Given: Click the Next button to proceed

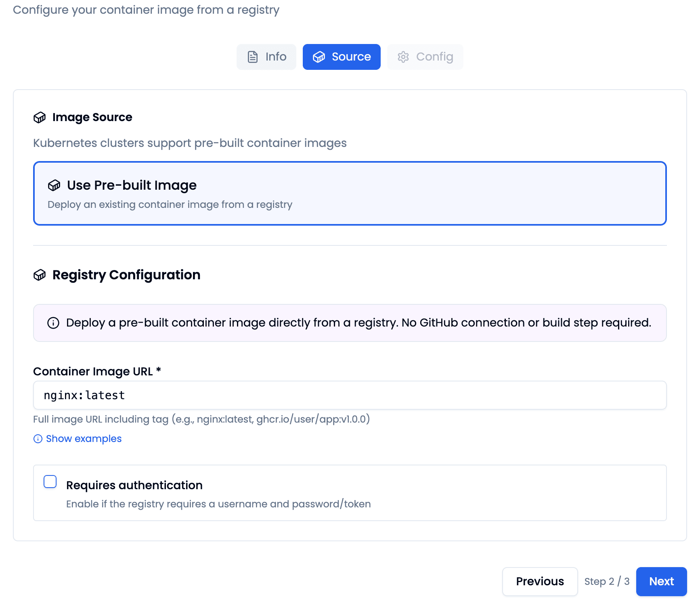Looking at the screenshot, I should click(661, 581).
